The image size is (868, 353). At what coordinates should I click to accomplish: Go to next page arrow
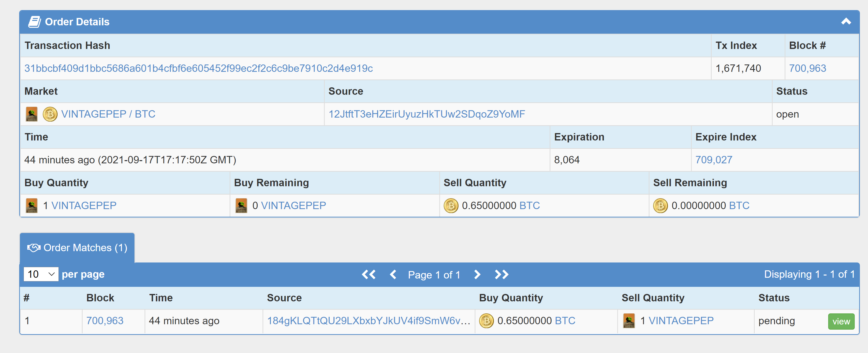pos(477,275)
